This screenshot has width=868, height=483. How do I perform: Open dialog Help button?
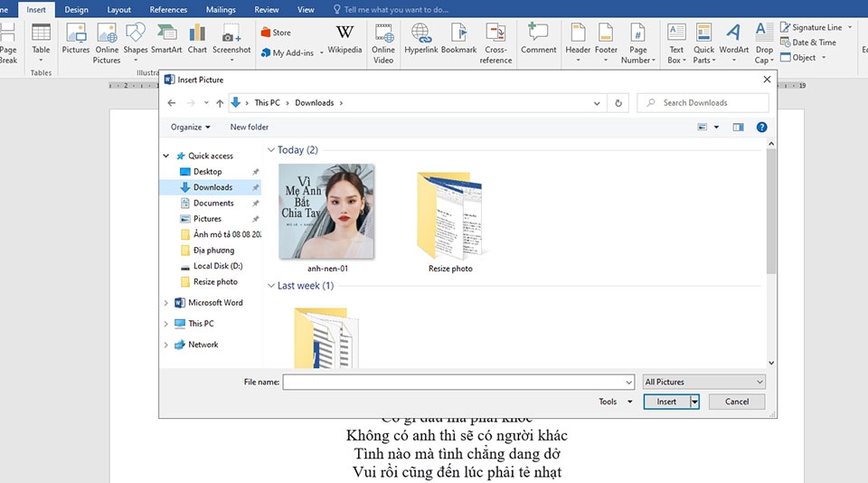tap(761, 128)
